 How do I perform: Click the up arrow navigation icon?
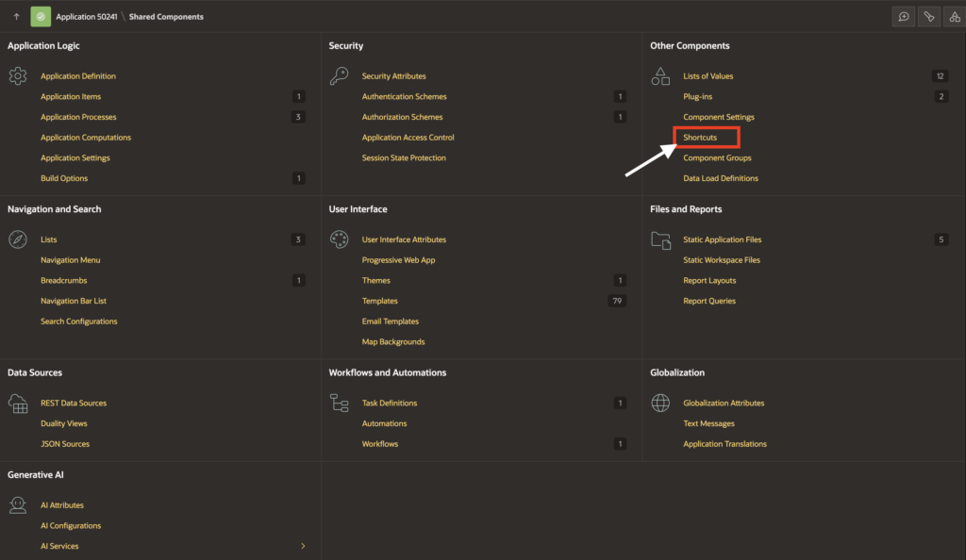(16, 17)
